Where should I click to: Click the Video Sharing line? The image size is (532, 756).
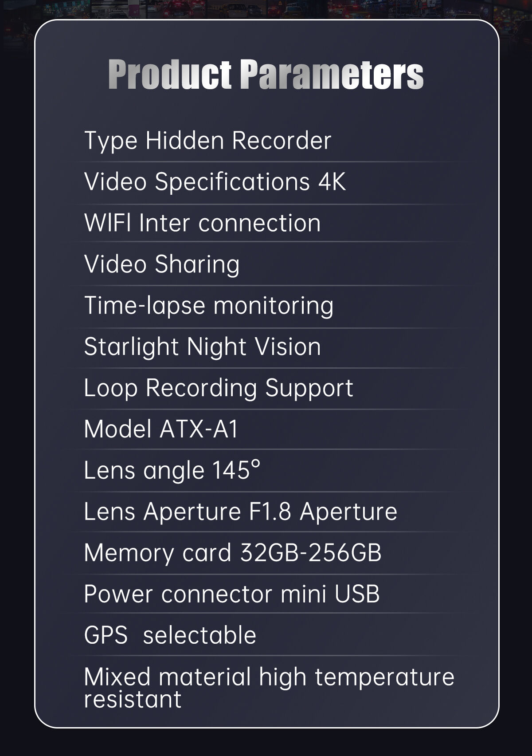(x=162, y=264)
